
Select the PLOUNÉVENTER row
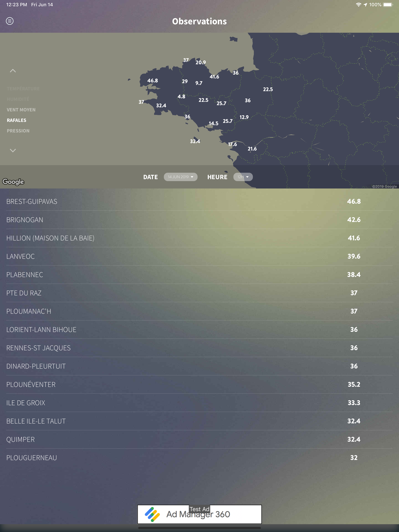199,384
